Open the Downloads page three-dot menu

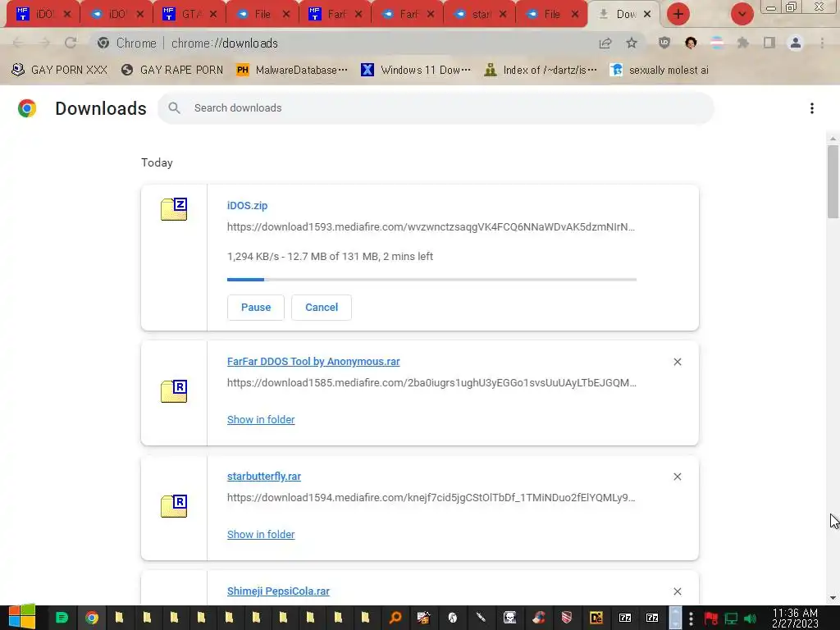[812, 108]
